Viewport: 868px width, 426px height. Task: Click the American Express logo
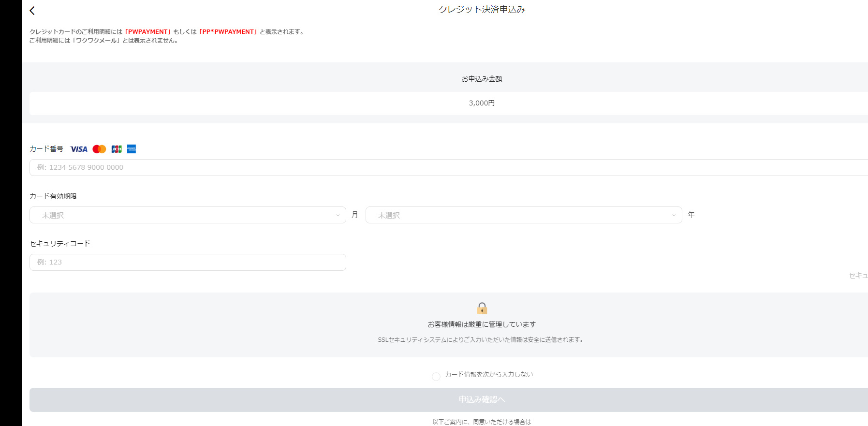coord(132,149)
